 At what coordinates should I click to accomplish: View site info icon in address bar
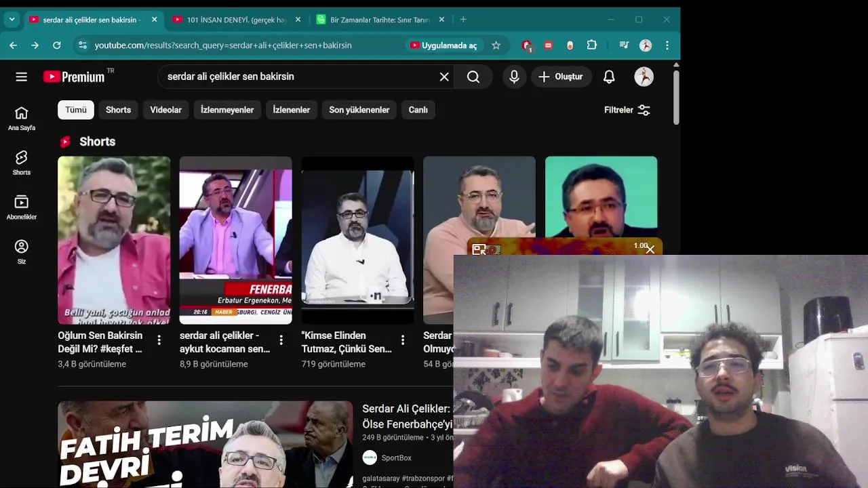pos(82,45)
